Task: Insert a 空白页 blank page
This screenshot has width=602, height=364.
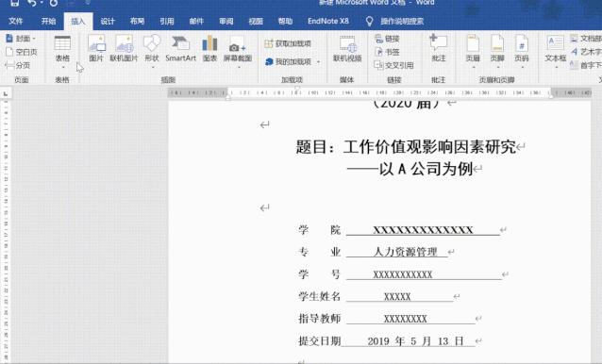Action: 22,52
